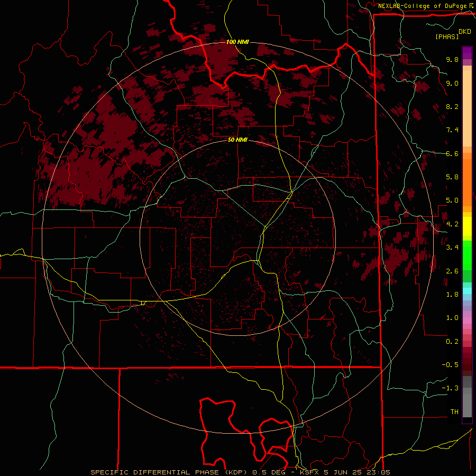Click the 6.6 legend value

tap(452, 153)
